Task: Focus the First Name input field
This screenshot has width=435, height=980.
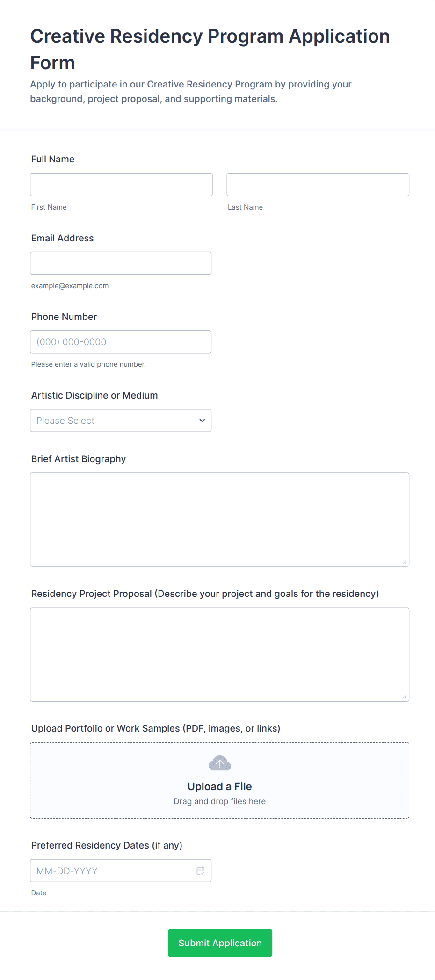Action: [121, 185]
